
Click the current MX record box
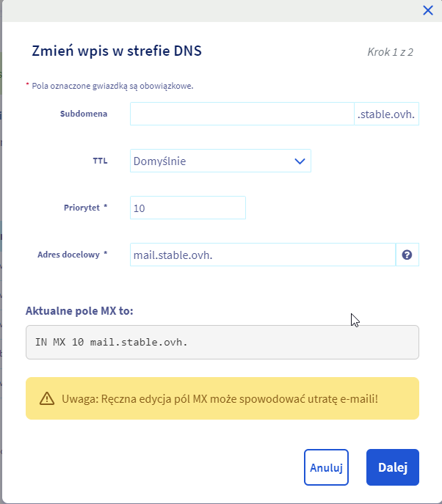click(x=222, y=343)
